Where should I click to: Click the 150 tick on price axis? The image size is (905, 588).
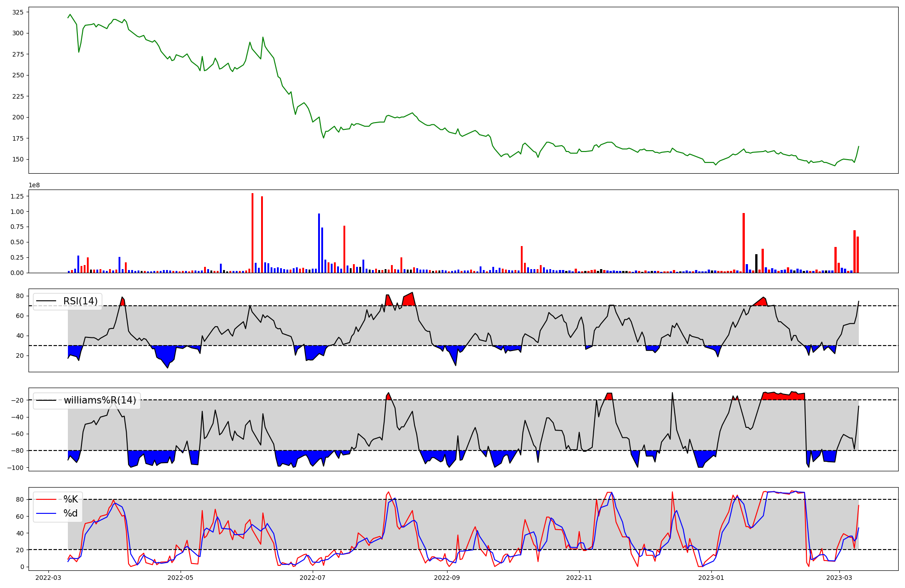(x=18, y=159)
